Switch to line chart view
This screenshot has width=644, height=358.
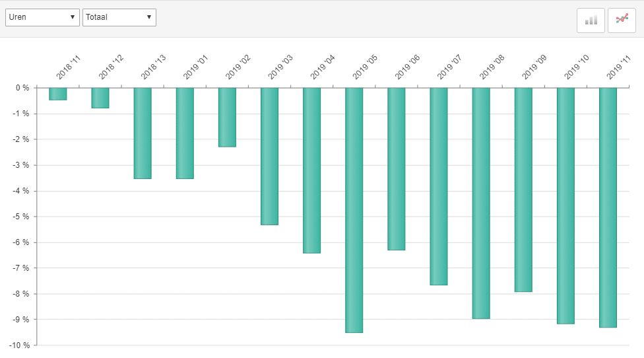tap(622, 20)
